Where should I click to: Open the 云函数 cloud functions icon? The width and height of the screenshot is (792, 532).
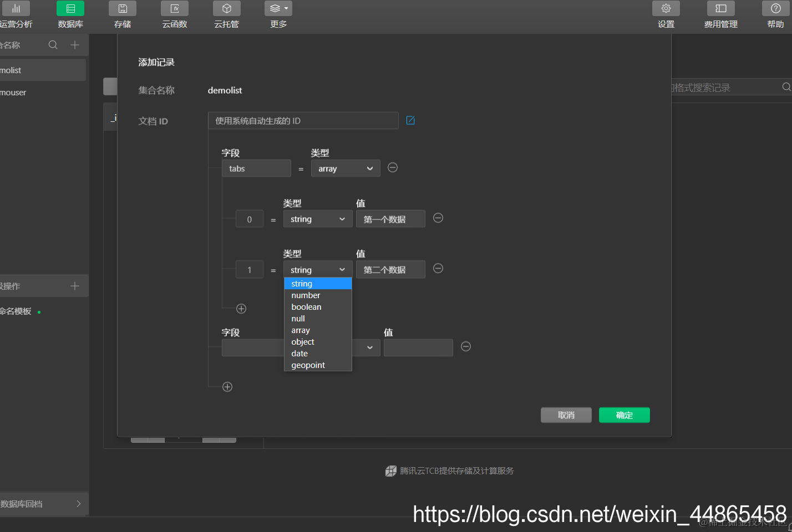[x=175, y=8]
